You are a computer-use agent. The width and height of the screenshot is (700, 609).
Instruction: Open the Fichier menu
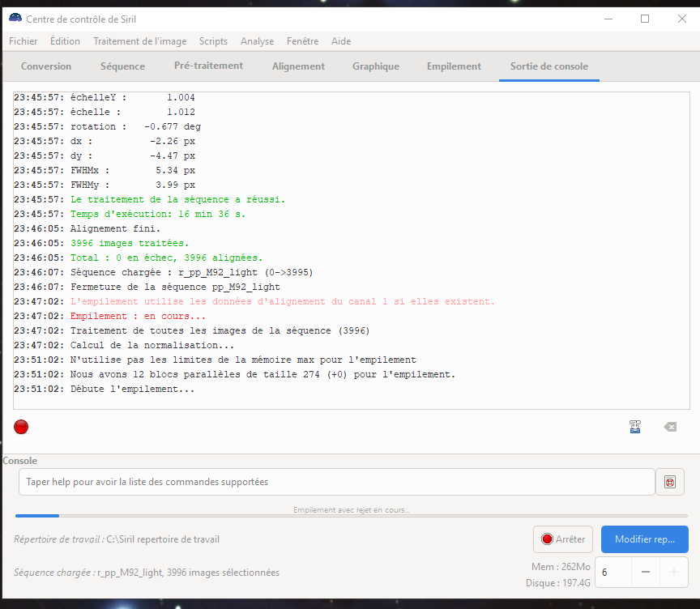tap(23, 41)
